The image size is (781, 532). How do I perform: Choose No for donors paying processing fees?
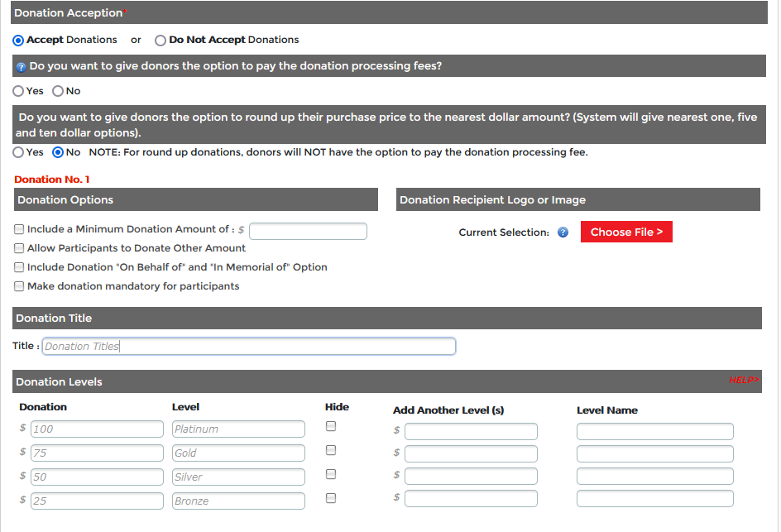pos(58,91)
